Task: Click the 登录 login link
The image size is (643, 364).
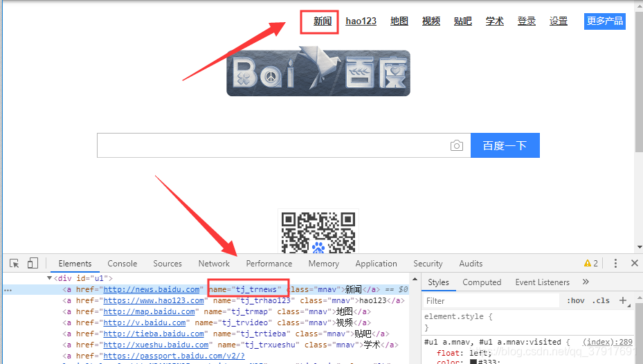Action: [x=527, y=21]
